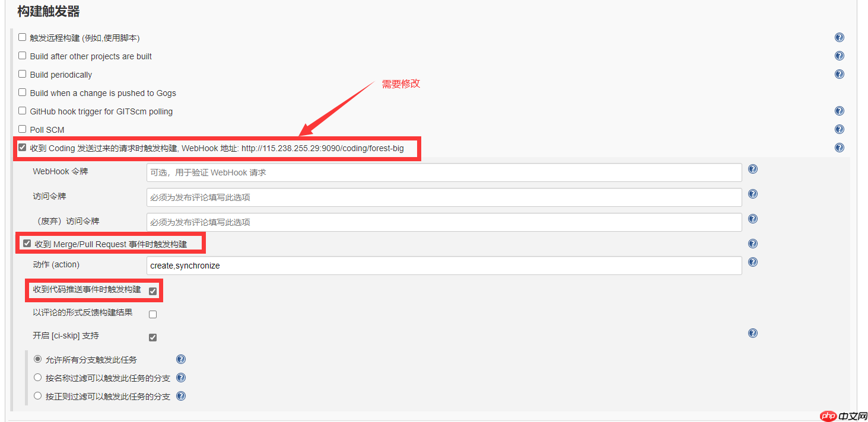
Task: Disable 收到代码推送事件时触发构建 checkbox
Action: (152, 290)
